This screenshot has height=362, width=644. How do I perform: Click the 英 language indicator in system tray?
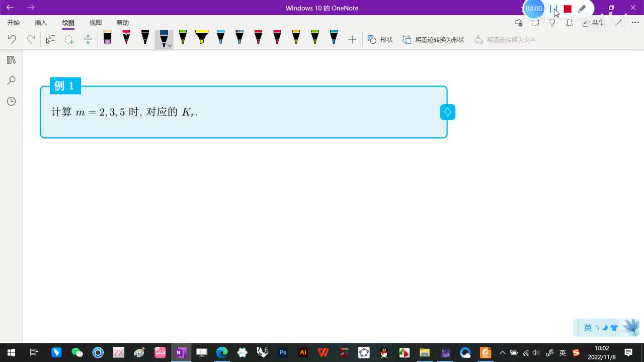click(x=562, y=352)
